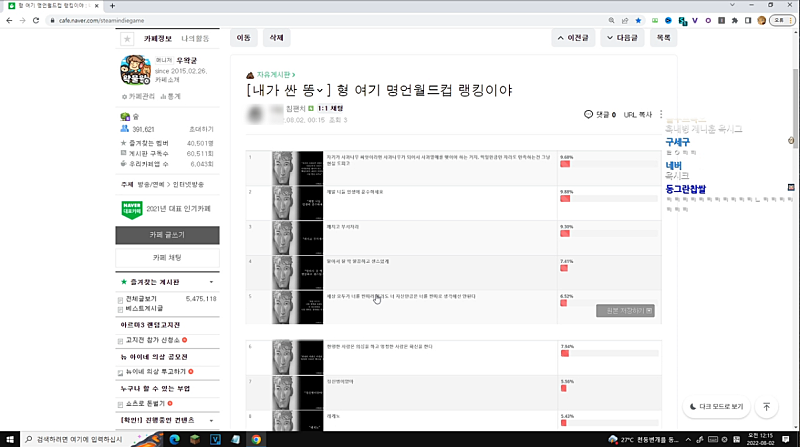Click the address bar URL cafe.naver.com
This screenshot has height=447, width=800.
[102, 20]
